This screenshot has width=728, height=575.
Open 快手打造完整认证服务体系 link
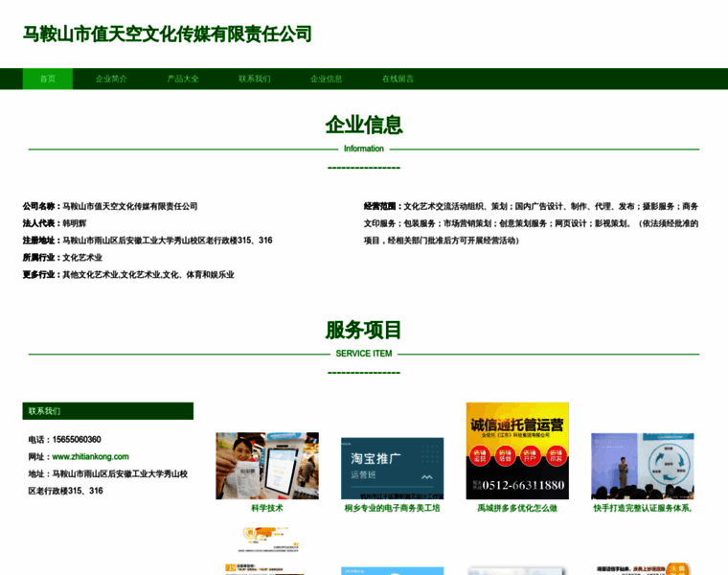click(643, 508)
